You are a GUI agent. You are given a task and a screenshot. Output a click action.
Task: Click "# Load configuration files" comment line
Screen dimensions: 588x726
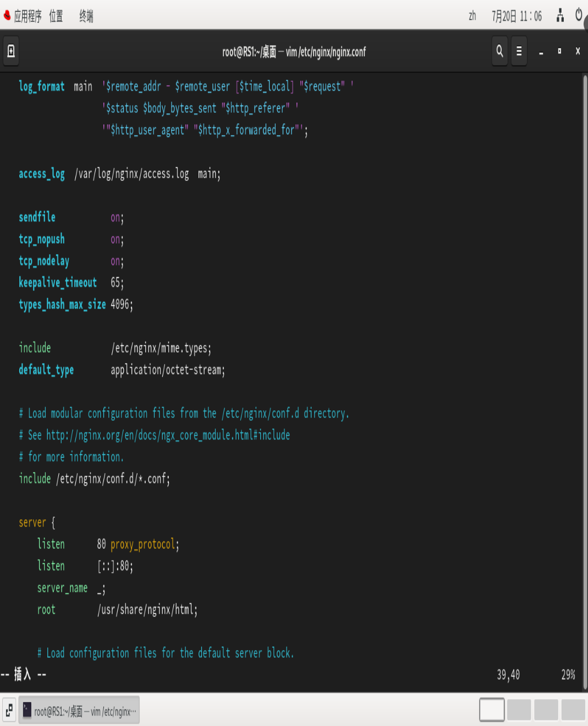click(166, 653)
